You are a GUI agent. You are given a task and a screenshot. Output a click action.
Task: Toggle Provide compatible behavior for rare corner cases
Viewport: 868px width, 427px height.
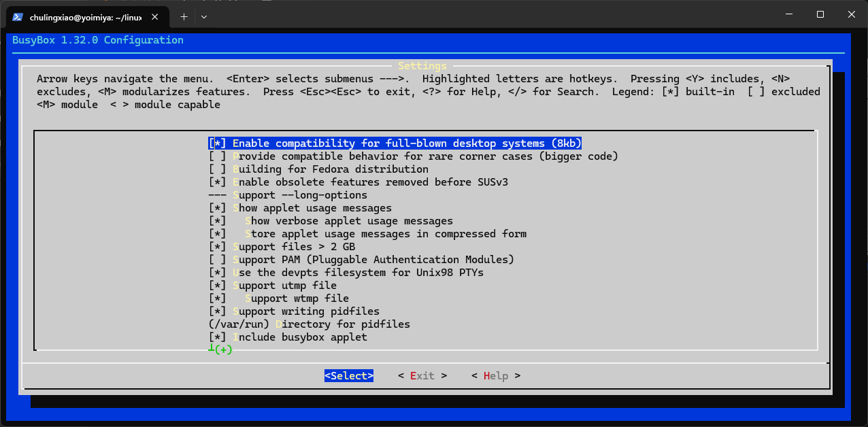point(414,156)
